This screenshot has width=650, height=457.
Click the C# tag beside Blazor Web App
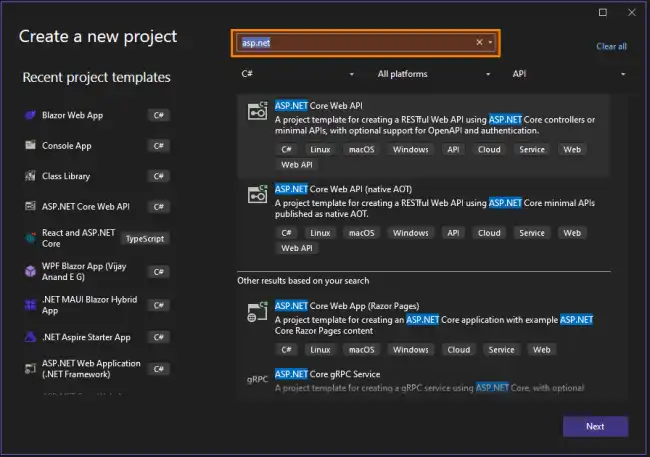pos(158,115)
